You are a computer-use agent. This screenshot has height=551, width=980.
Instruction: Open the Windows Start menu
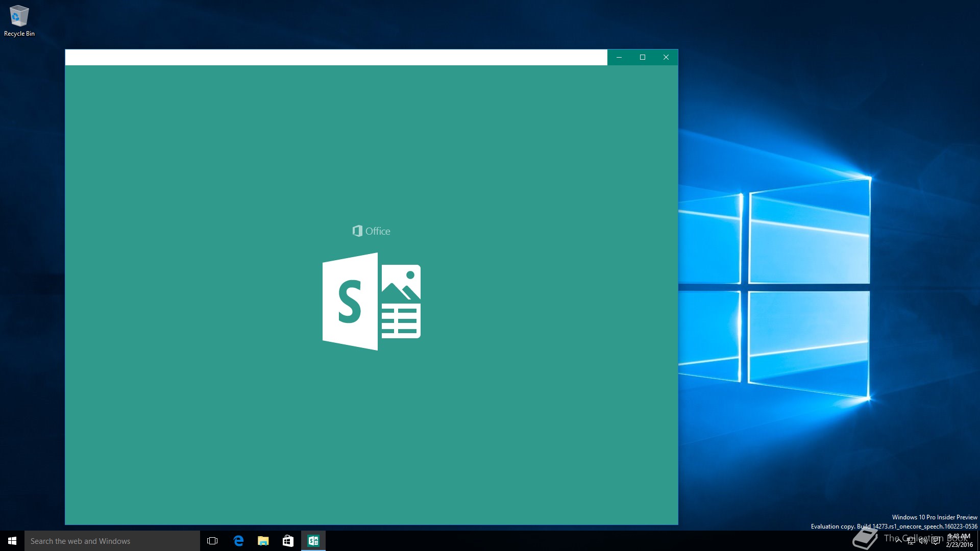click(12, 541)
